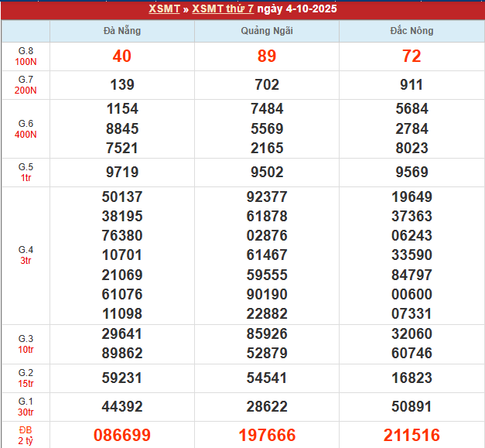
Task: Select G.3 number 85926
Action: pos(267,334)
